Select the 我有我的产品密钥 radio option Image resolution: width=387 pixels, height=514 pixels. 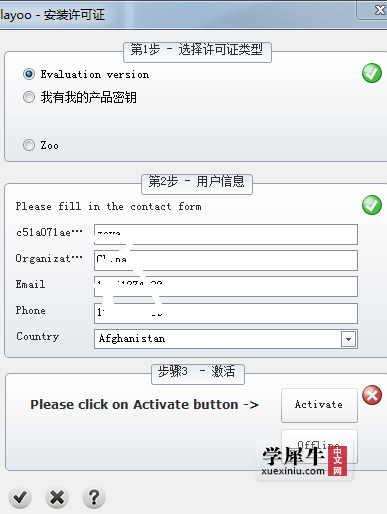29,97
